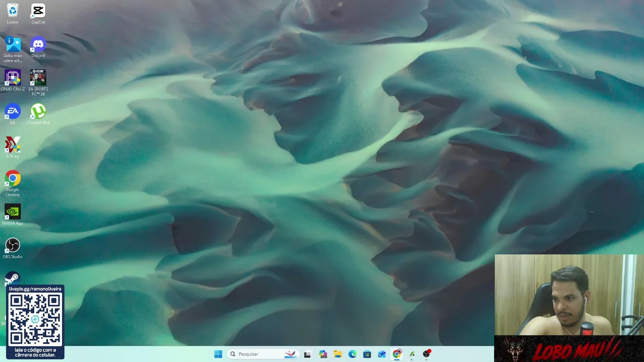Select the ExitLag desktop shortcut
644x362 pixels.
(13, 148)
